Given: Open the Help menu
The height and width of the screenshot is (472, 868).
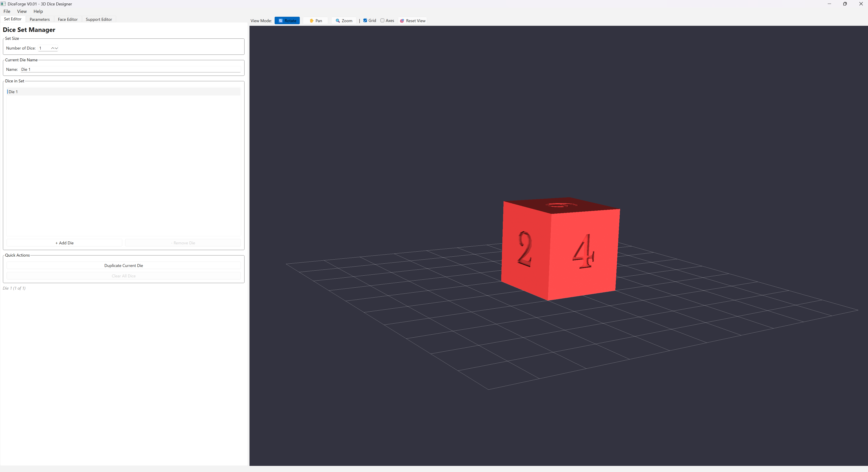Looking at the screenshot, I should (x=38, y=11).
